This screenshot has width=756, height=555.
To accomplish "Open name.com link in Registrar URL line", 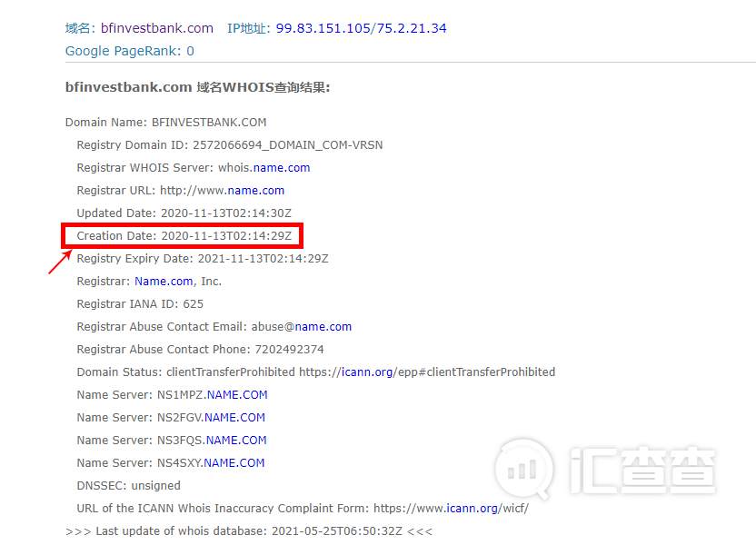I will tap(256, 191).
